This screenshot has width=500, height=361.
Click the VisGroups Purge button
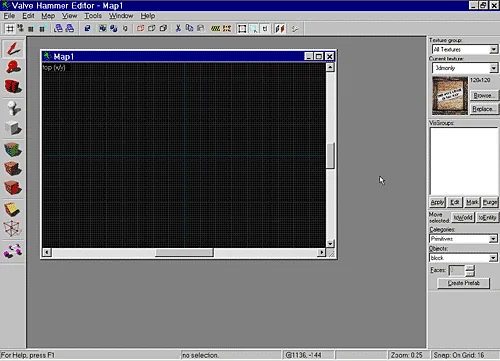tap(490, 202)
